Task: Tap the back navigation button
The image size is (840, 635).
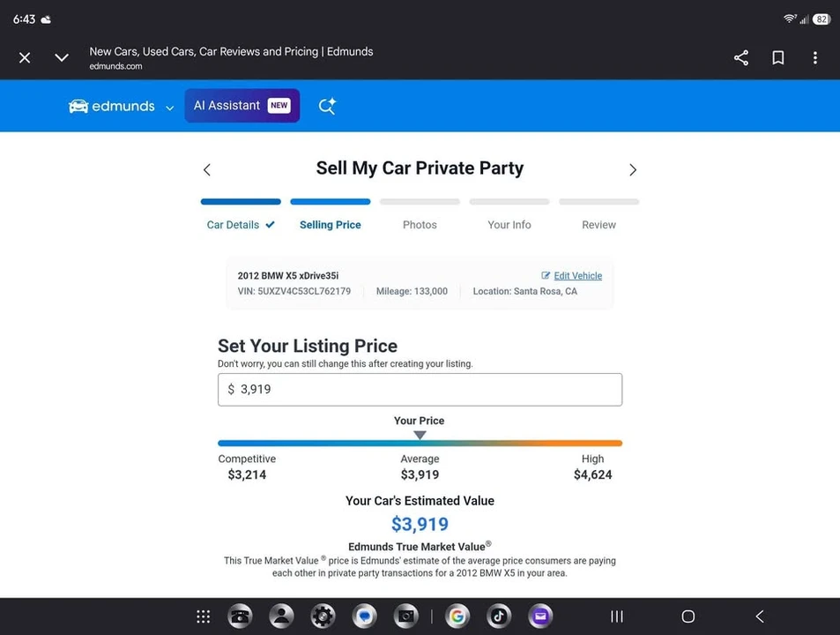Action: 760,616
